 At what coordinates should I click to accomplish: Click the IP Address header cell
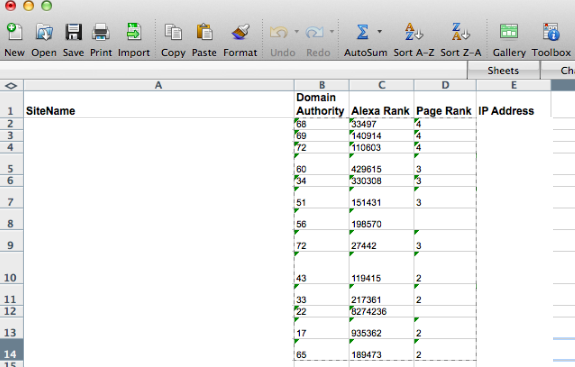click(x=514, y=104)
